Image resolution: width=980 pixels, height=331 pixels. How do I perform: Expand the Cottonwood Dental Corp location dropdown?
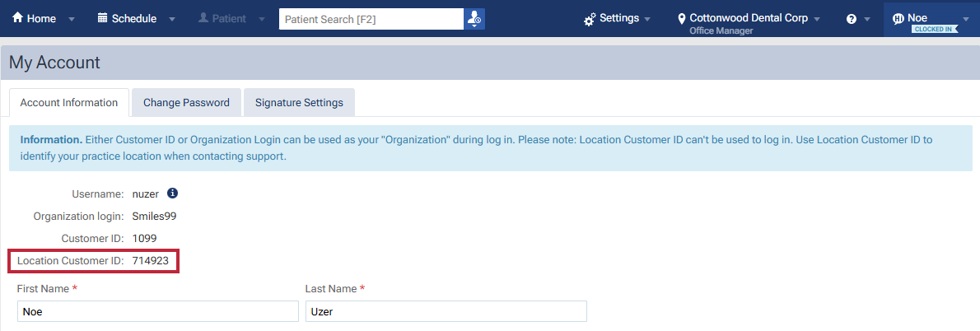[x=817, y=20]
